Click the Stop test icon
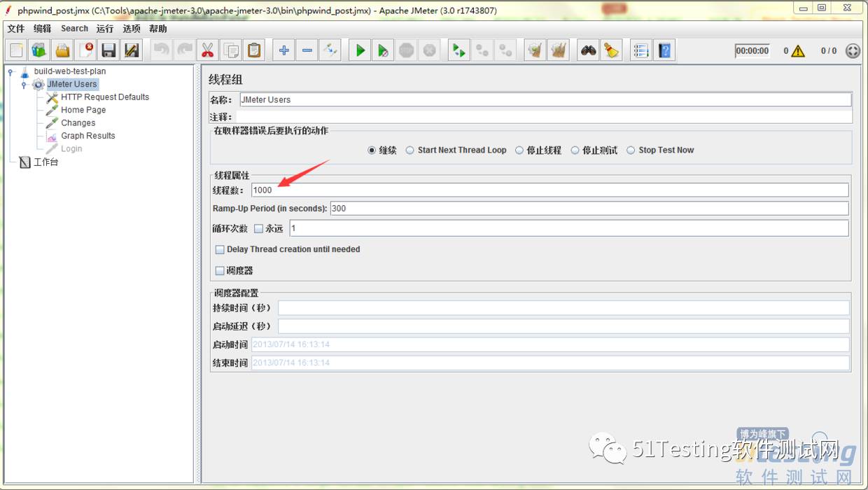This screenshot has height=490, width=868. (x=406, y=50)
